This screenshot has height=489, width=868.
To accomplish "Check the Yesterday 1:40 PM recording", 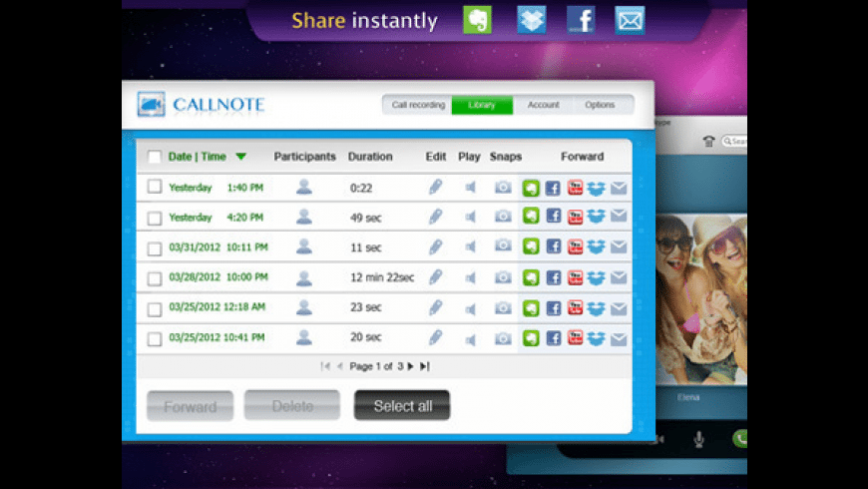I will point(155,187).
